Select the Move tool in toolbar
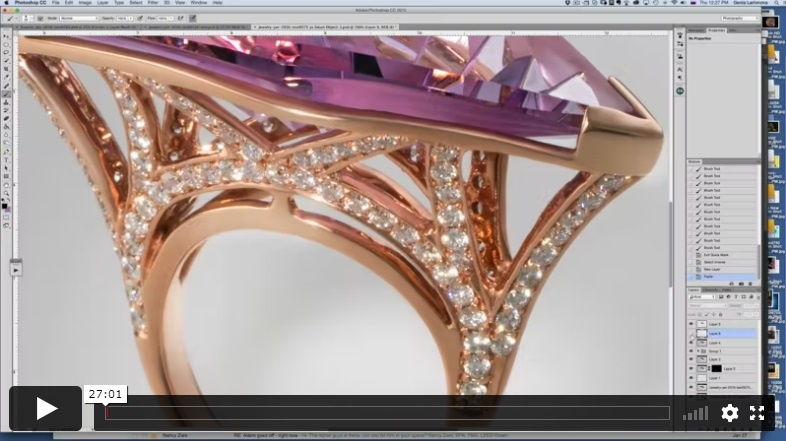 (x=6, y=37)
